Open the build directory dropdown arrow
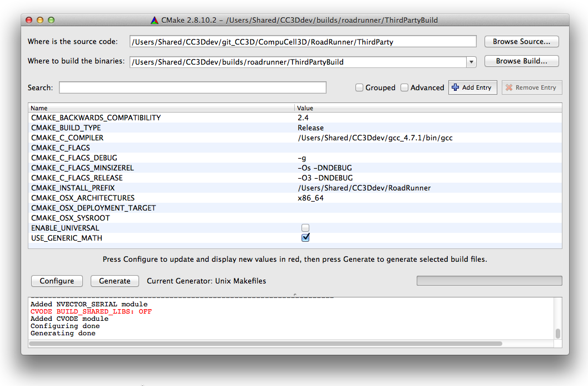 coord(471,62)
